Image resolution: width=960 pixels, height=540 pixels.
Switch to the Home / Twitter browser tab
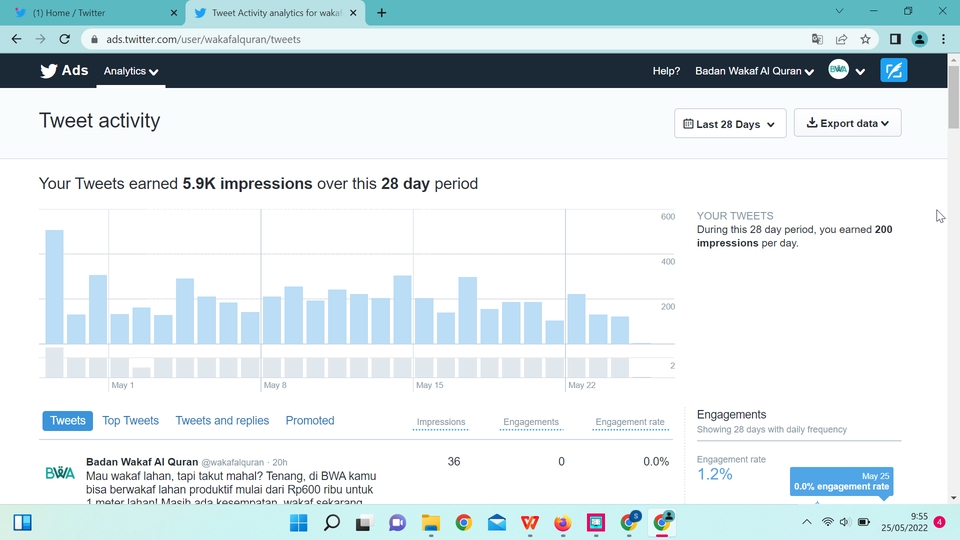(x=93, y=13)
